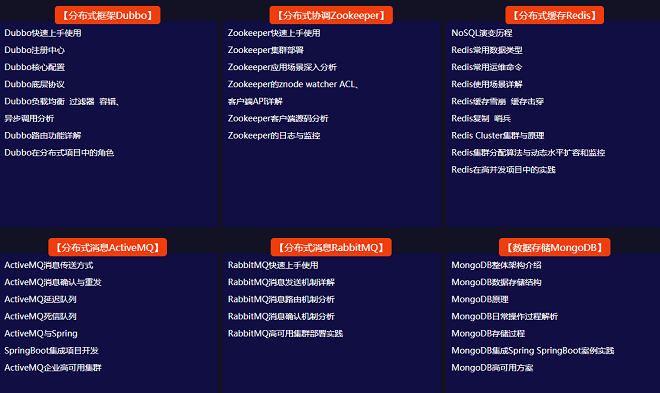
Task: Click the 分布式框架Dubbo orange header
Action: (107, 15)
